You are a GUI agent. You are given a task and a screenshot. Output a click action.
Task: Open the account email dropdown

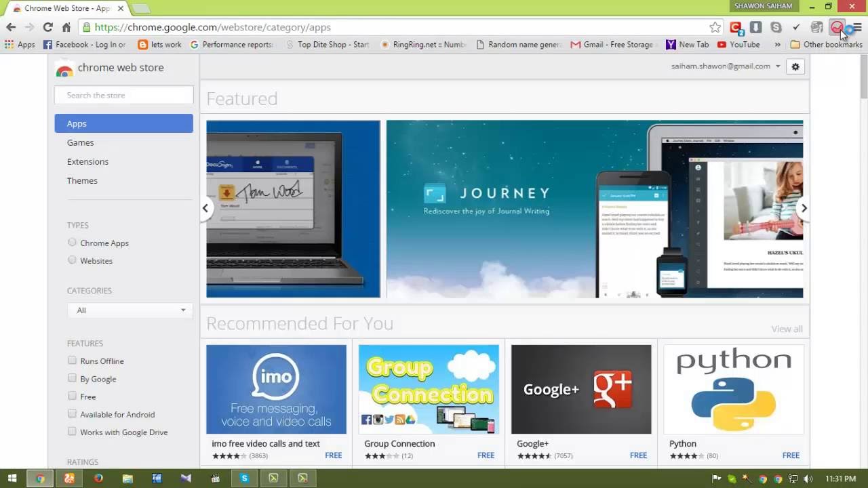pyautogui.click(x=726, y=66)
